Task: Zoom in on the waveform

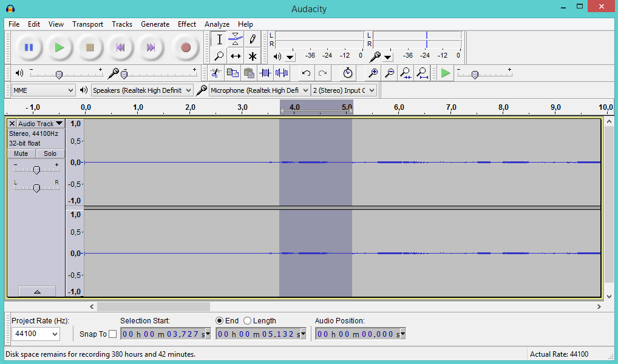Action: [x=373, y=73]
